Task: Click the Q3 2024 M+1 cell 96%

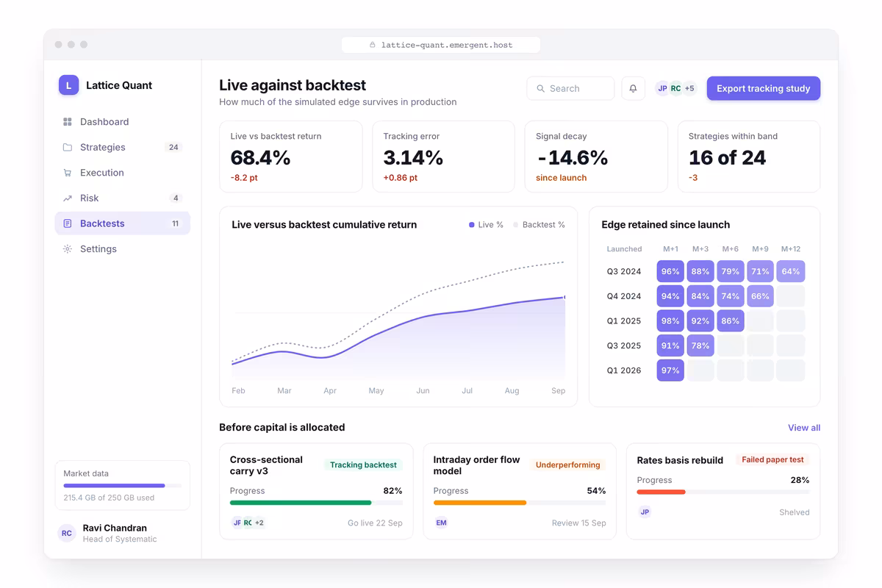Action: (x=670, y=271)
